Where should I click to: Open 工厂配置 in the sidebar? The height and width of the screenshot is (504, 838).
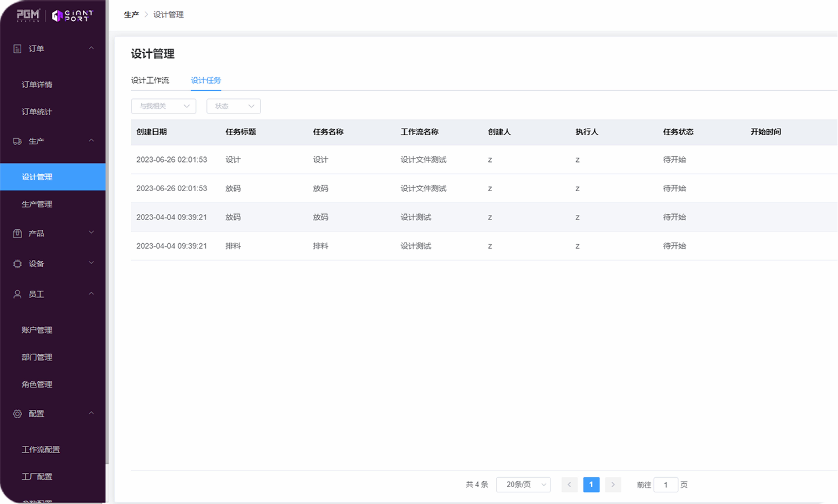pyautogui.click(x=37, y=477)
